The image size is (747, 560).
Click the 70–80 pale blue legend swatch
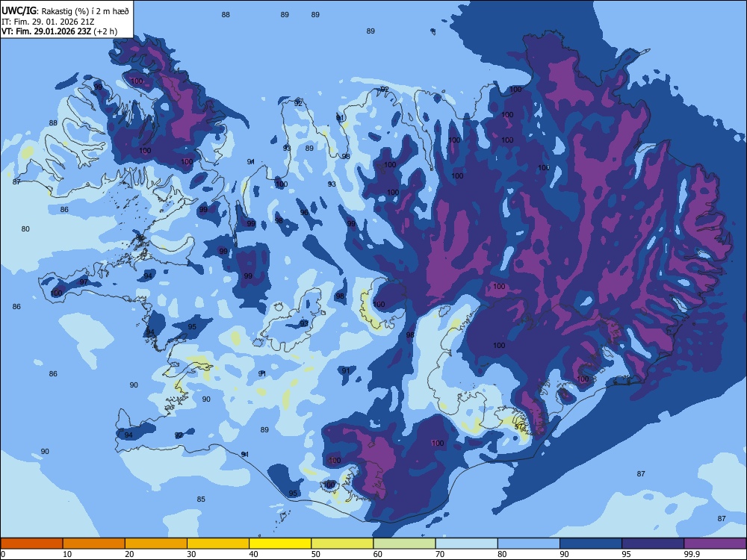pyautogui.click(x=466, y=544)
